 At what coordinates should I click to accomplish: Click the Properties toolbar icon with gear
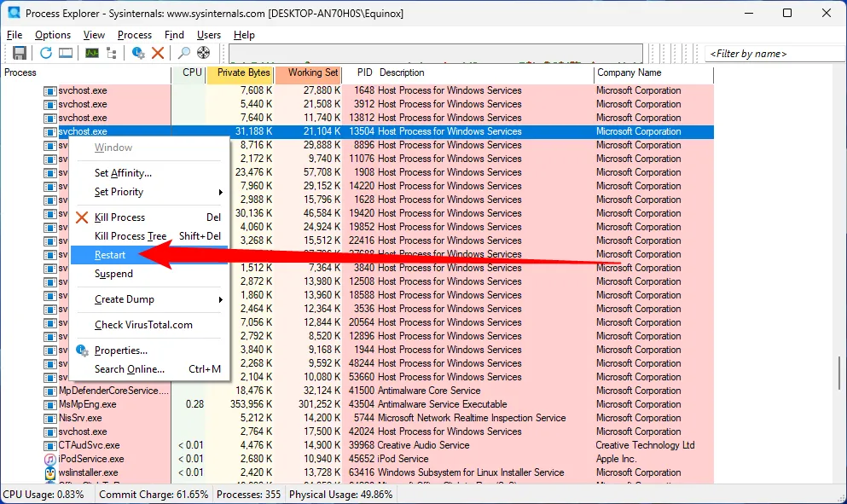click(138, 53)
